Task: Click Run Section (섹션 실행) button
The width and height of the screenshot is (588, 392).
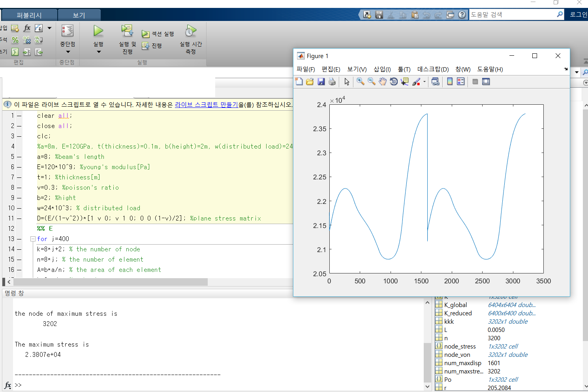Action: pyautogui.click(x=158, y=34)
